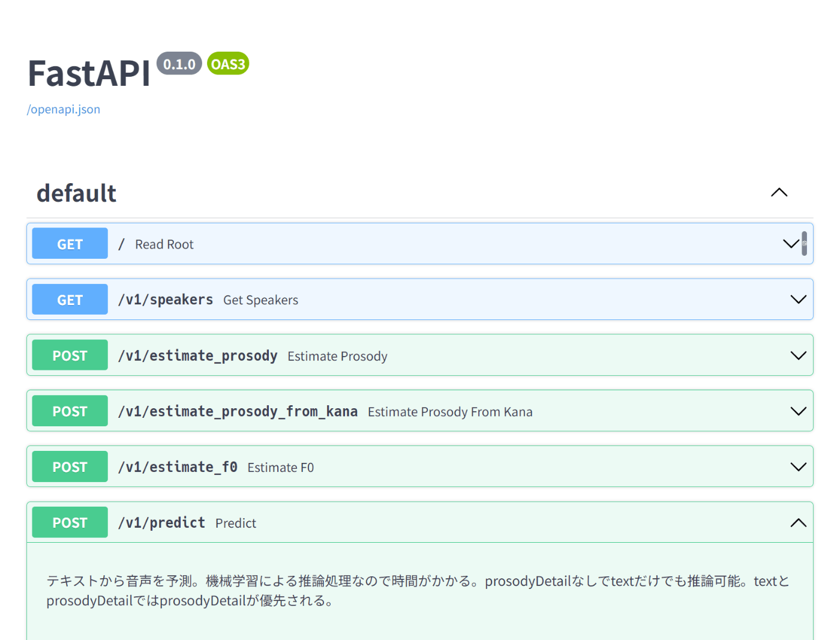Expand the Estimate F0 endpoint chevron
The image size is (840, 640).
(798, 467)
